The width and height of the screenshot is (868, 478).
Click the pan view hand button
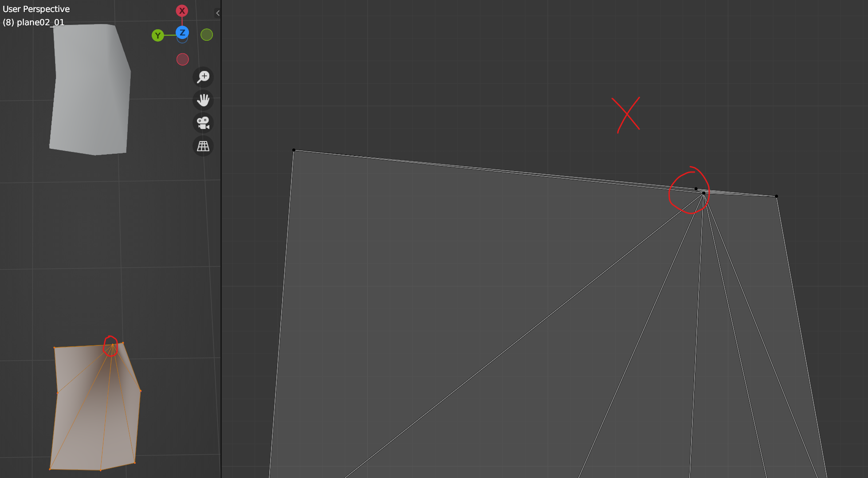click(203, 100)
